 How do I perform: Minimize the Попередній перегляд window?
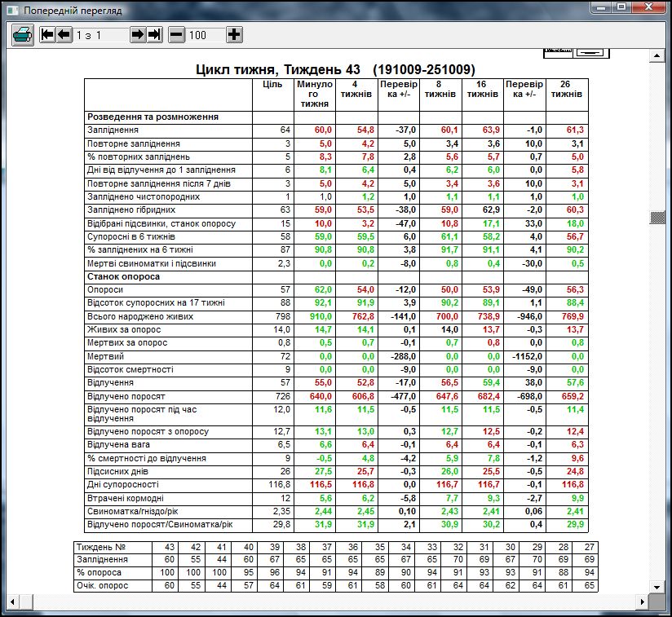(x=603, y=7)
